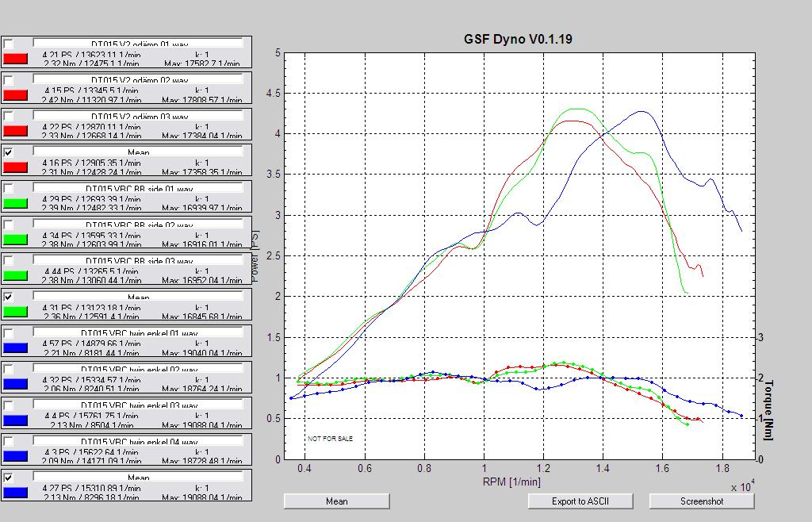Viewport: 812px width, 522px height.
Task: Open the blue Mean row color swatch
Action: click(x=16, y=493)
